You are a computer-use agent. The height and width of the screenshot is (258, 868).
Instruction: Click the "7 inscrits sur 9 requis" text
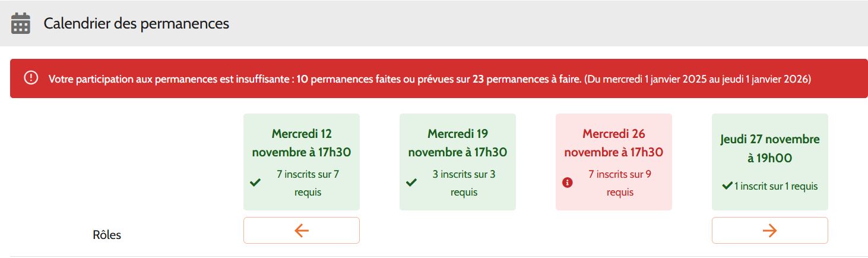(x=620, y=183)
